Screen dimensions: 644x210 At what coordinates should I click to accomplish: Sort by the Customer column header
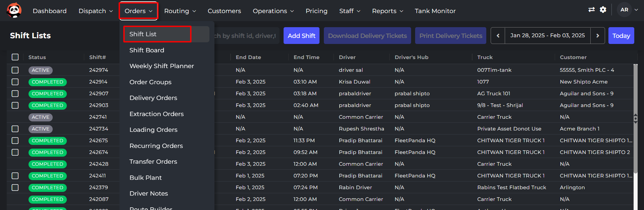[573, 57]
